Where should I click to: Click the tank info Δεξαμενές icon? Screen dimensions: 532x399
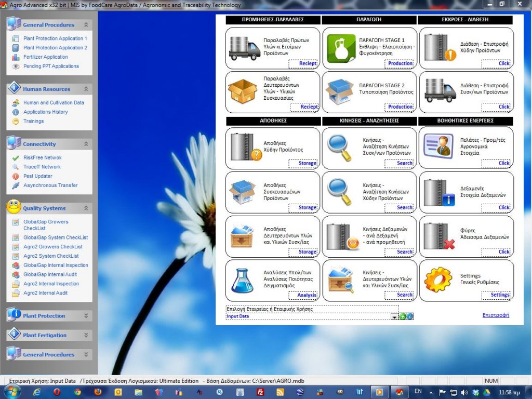[x=440, y=192]
